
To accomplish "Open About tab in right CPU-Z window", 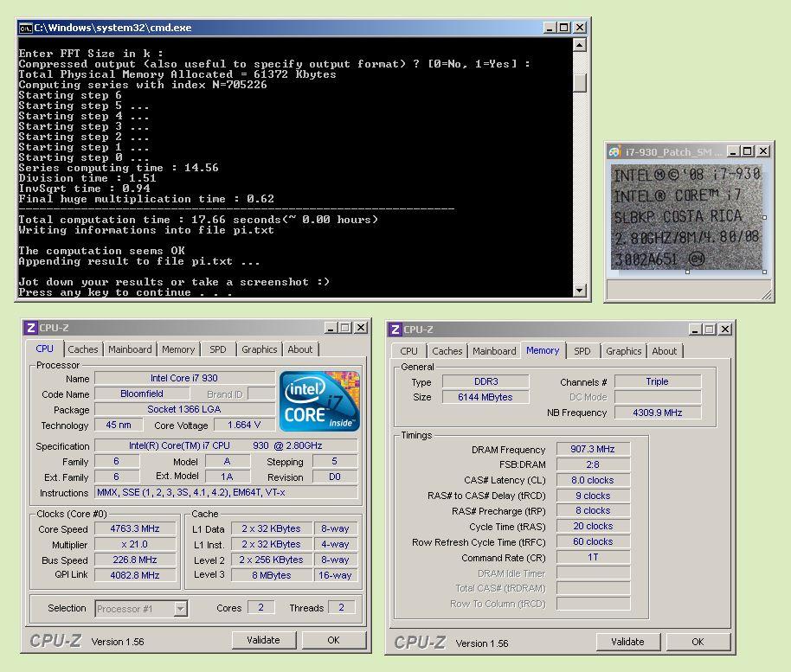I will (665, 351).
